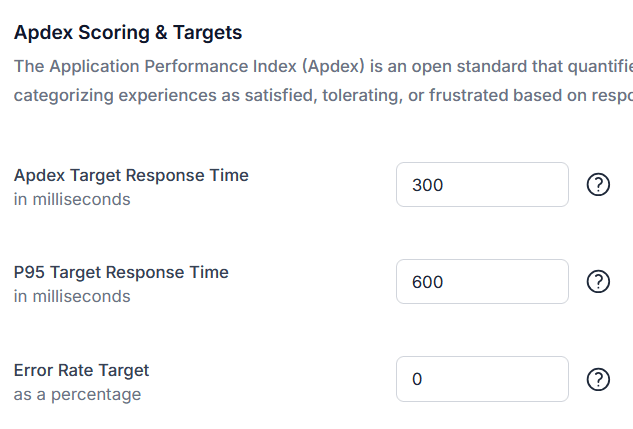The image size is (633, 429).
Task: Click the "Error Rate Target" label
Action: (81, 370)
